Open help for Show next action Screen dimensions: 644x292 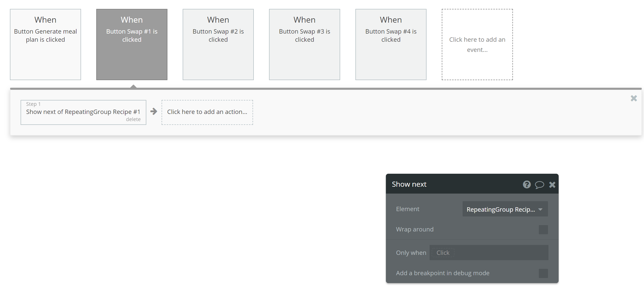[x=527, y=184]
